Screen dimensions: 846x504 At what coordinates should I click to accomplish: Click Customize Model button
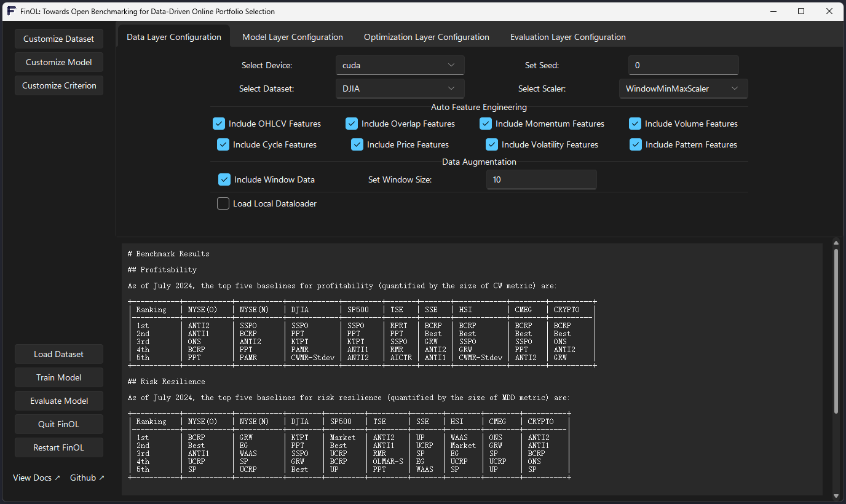coord(59,62)
